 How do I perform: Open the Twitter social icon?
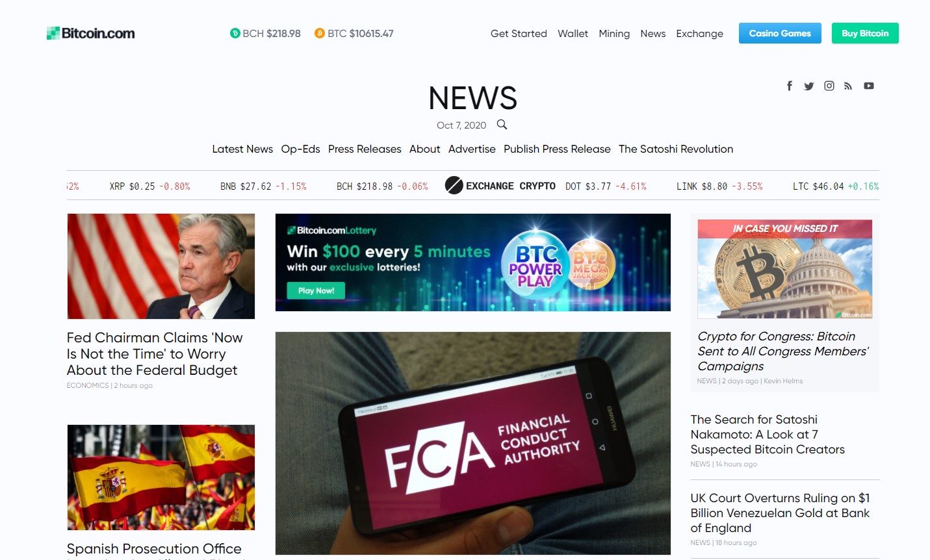809,86
